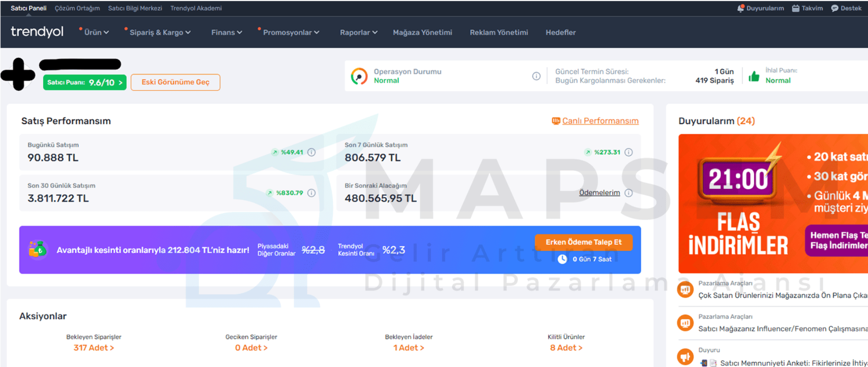The image size is (868, 367).
Task: Click the green arrow next to %830.79
Action: [x=270, y=193]
